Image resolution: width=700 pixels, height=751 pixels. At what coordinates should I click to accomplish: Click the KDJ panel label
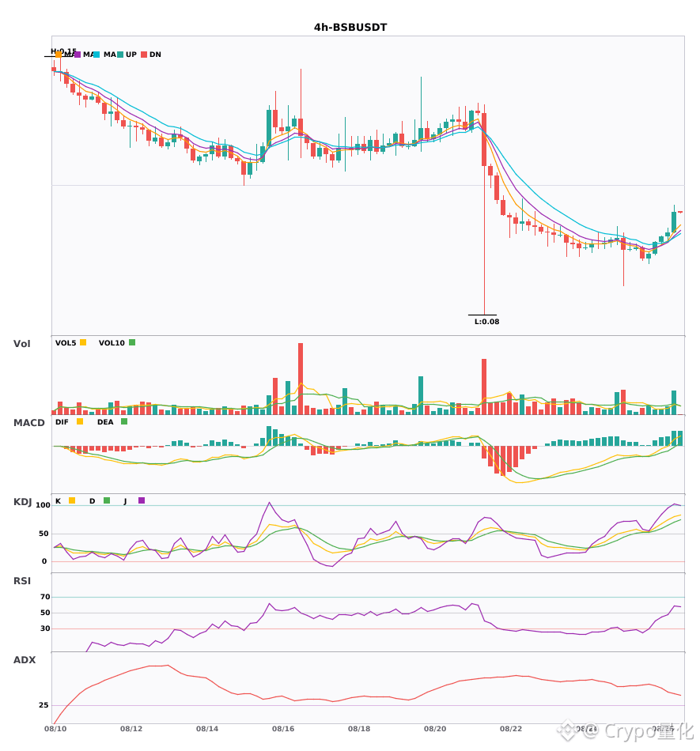[22, 502]
